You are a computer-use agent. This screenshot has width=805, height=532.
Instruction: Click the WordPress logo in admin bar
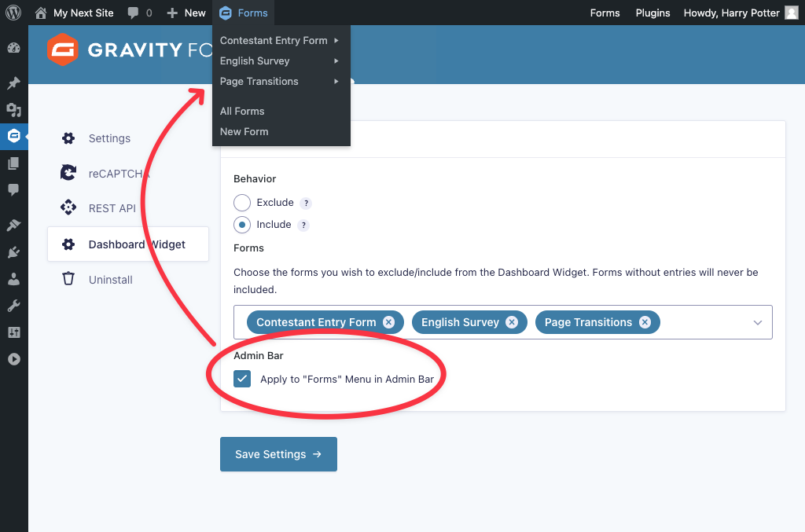pos(13,13)
